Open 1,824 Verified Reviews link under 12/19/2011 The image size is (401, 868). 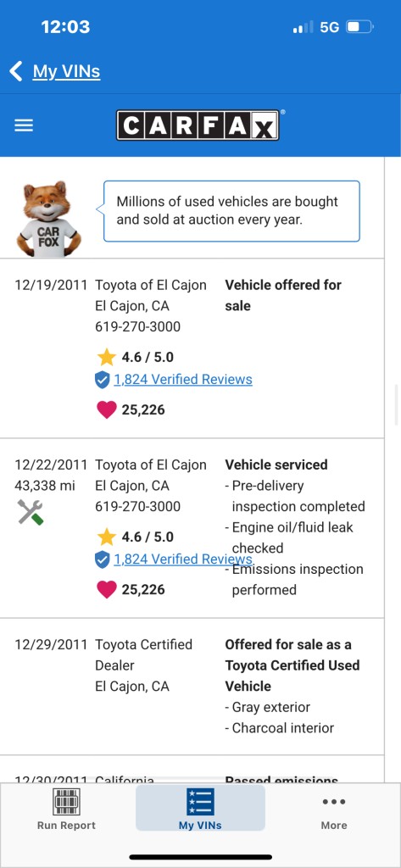[x=183, y=380]
